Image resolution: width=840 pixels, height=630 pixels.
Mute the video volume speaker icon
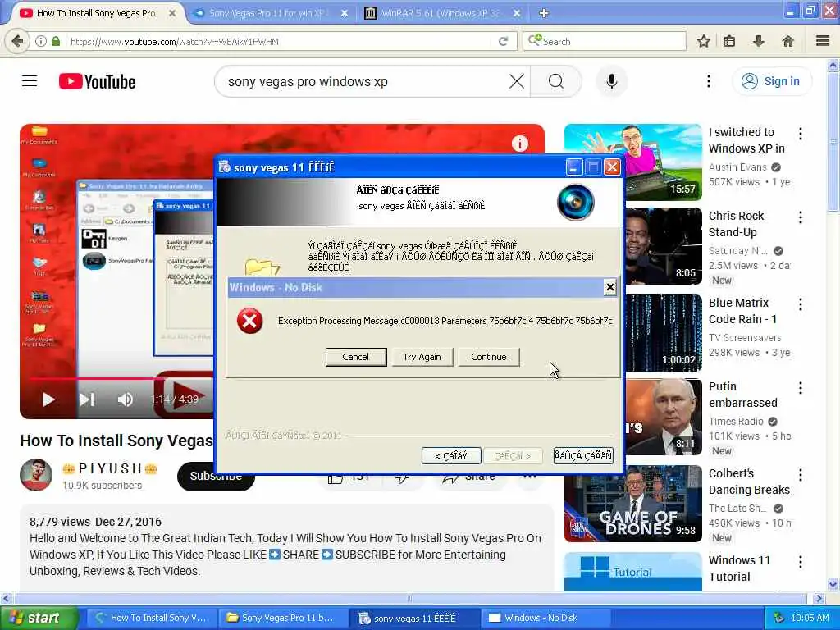click(126, 399)
